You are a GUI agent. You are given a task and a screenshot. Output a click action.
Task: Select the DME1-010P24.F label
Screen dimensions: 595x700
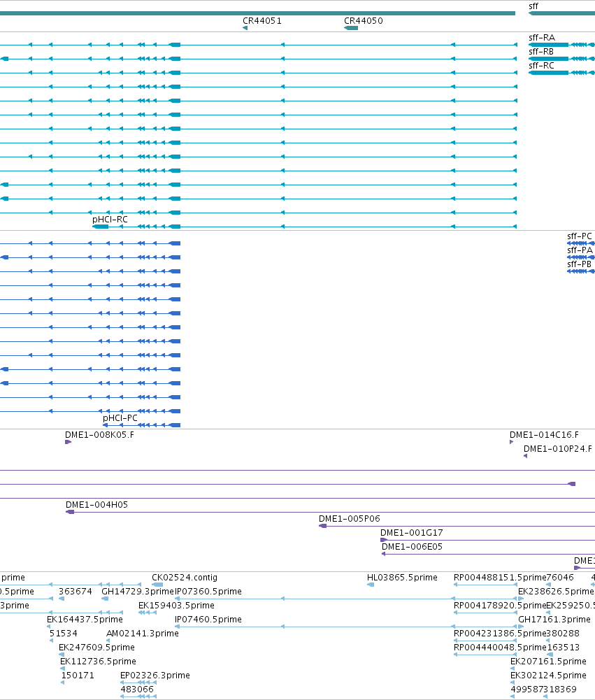pyautogui.click(x=558, y=449)
